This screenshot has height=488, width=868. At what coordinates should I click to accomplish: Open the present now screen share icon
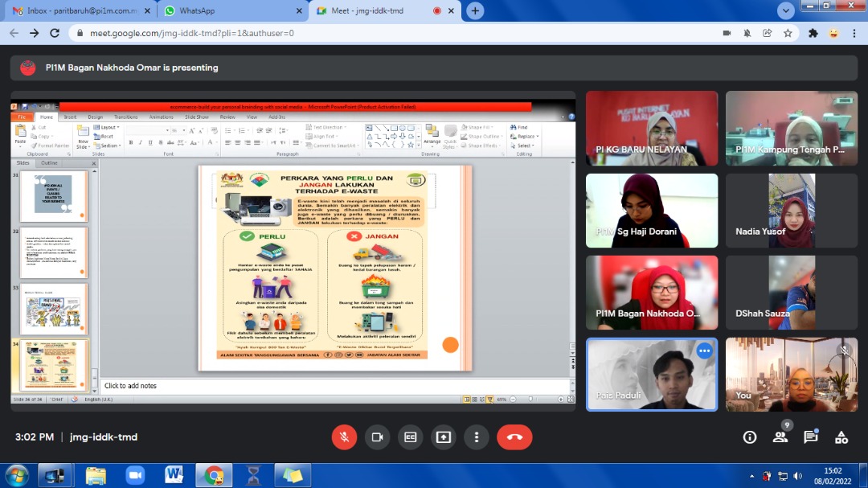[x=443, y=437]
